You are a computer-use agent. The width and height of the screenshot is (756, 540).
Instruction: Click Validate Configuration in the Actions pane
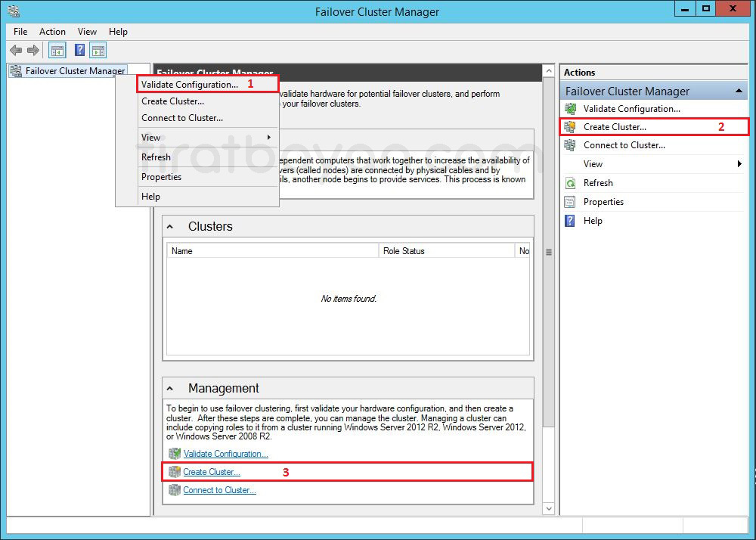pos(631,109)
